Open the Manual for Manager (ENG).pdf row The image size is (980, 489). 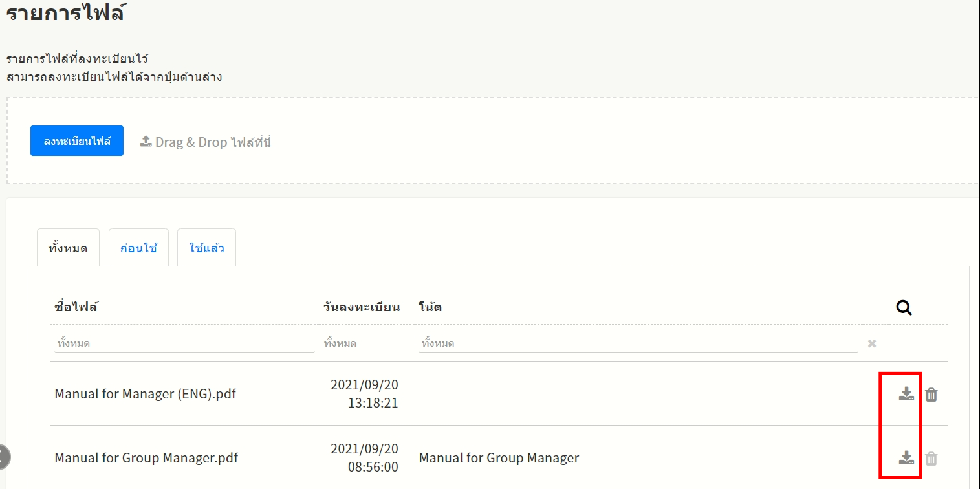pyautogui.click(x=145, y=393)
